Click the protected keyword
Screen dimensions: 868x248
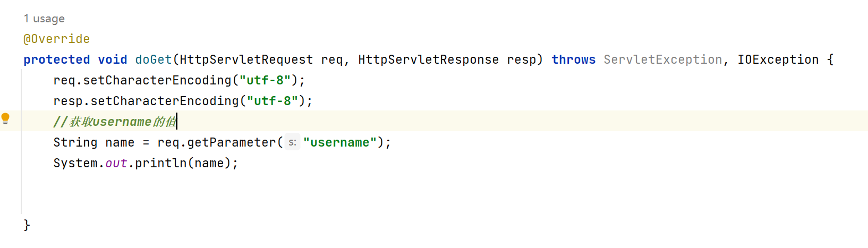pos(56,59)
